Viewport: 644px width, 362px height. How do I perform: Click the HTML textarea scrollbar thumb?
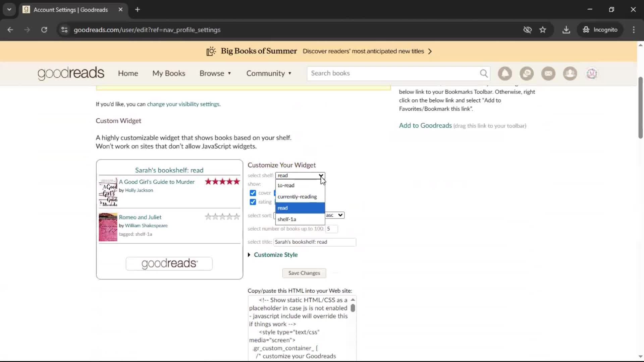pyautogui.click(x=353, y=308)
